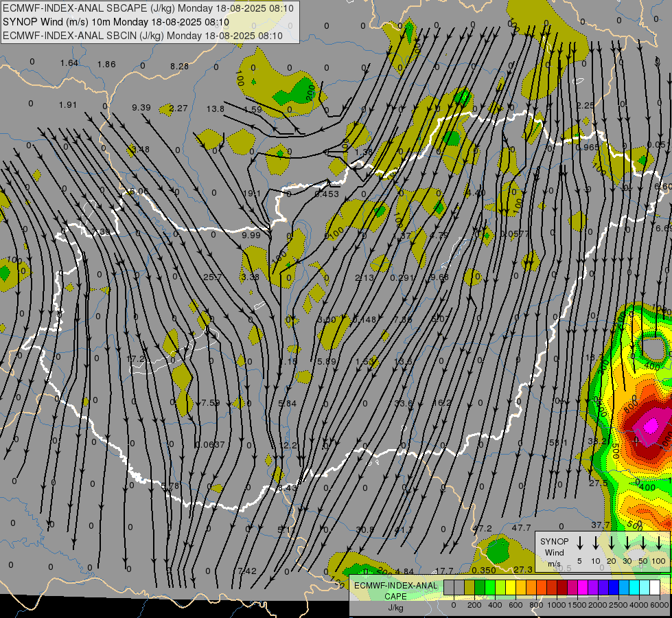Click the station value 5.78
This screenshot has width=672, height=618.
point(170,486)
